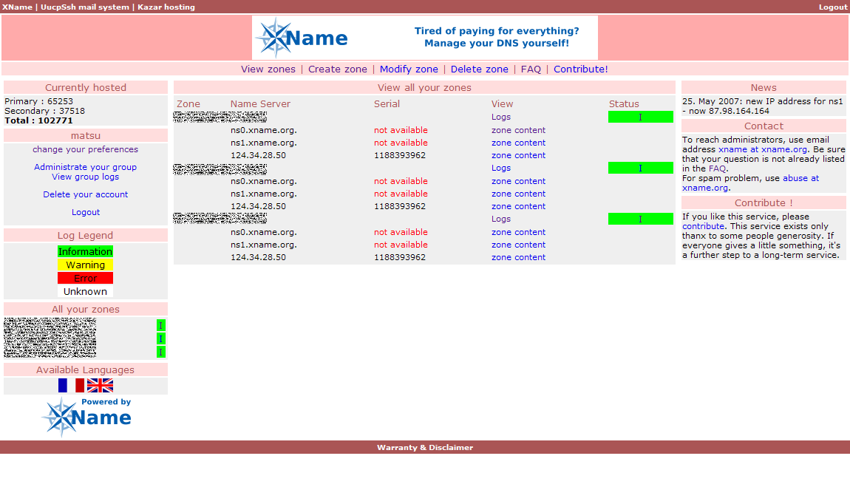Click Logout in the matsu sidebar panel

86,212
